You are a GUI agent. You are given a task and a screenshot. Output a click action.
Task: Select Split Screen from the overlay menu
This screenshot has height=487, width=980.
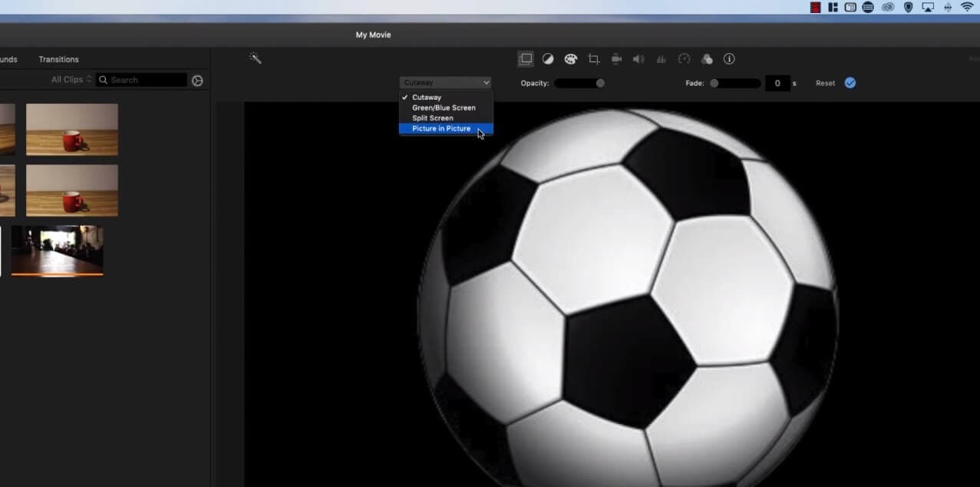click(x=431, y=118)
